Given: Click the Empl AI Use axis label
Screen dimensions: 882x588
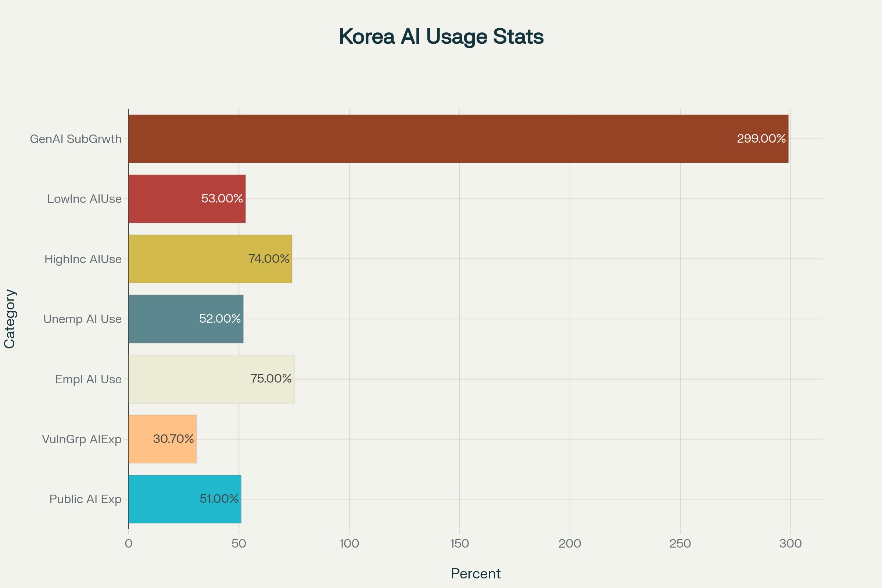Looking at the screenshot, I should pyautogui.click(x=88, y=379).
